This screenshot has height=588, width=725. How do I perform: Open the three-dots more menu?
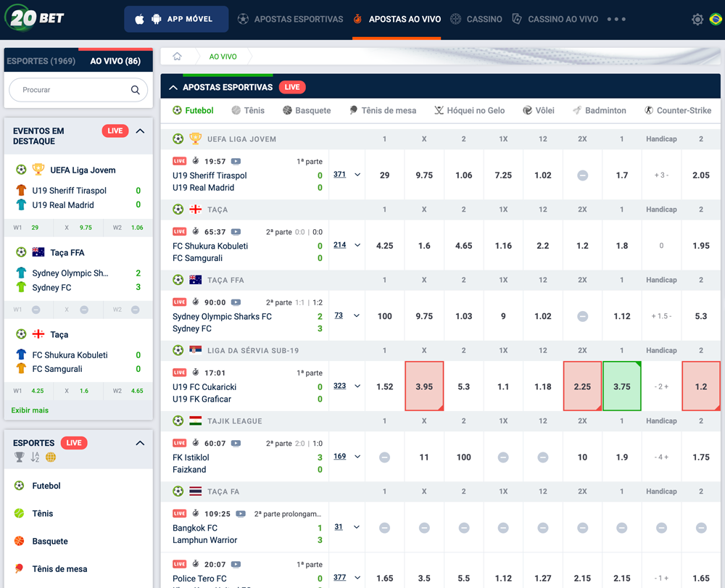point(616,20)
